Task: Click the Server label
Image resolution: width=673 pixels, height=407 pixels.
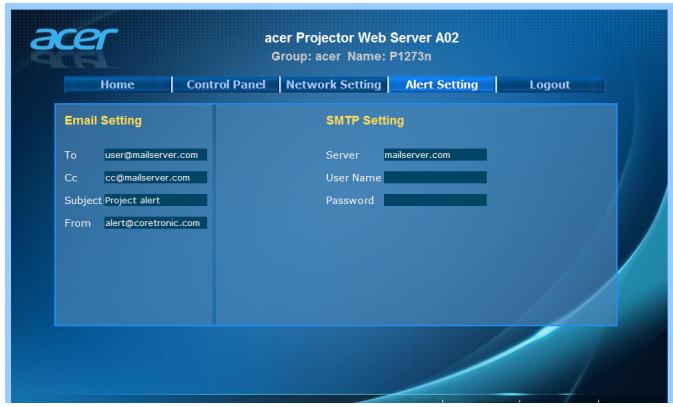Action: pos(342,155)
